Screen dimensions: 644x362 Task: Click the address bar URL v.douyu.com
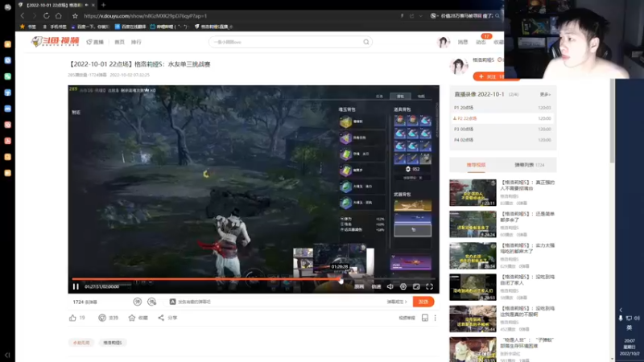click(146, 16)
